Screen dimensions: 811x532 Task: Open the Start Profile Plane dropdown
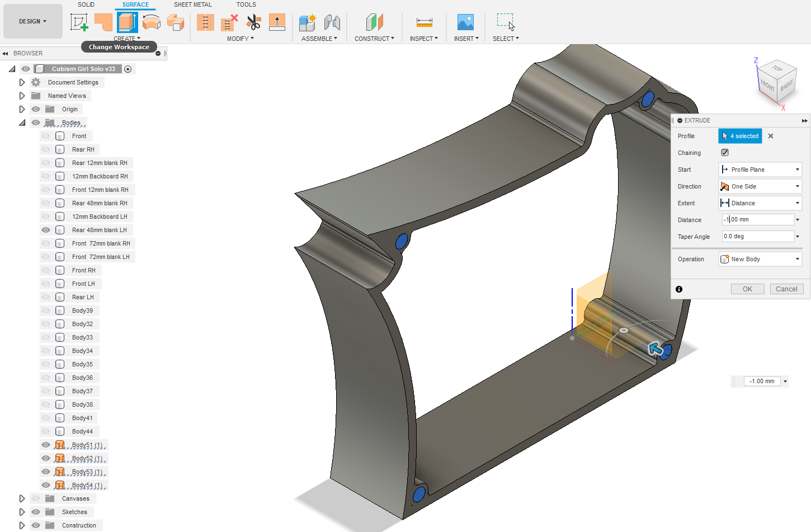[760, 170]
